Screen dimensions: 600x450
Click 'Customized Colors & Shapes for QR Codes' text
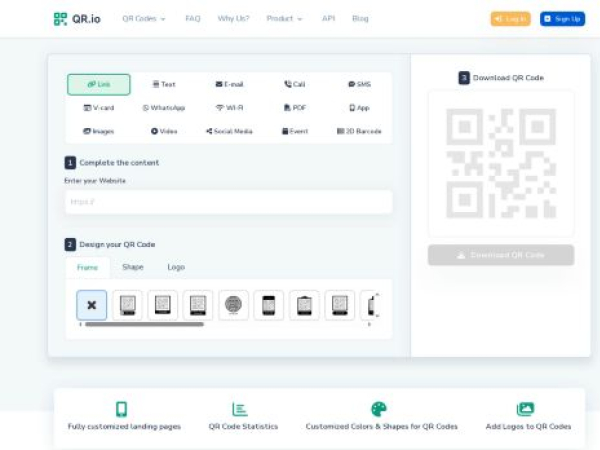(x=382, y=426)
